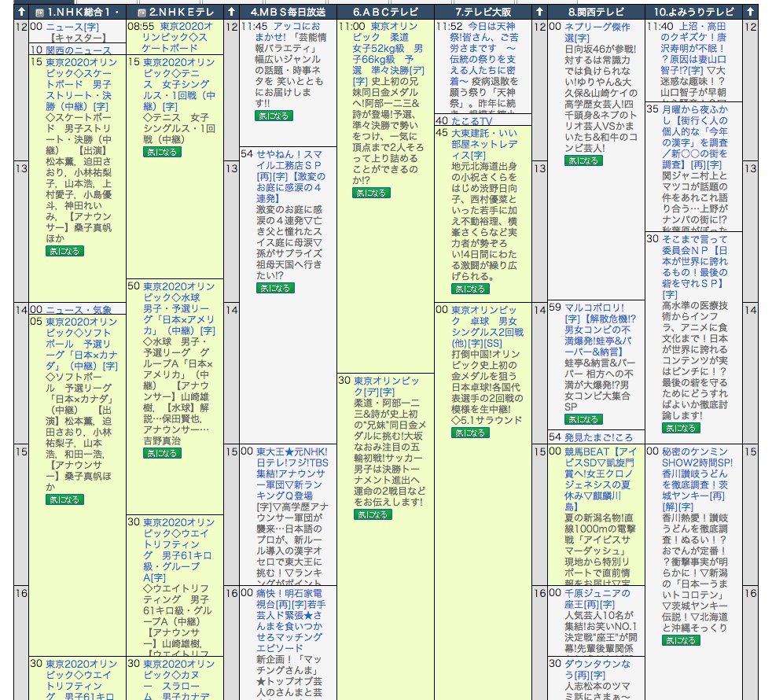Click 気になる for NHK skateboard 男子ストリート program
The image size is (772, 700).
[x=64, y=251]
